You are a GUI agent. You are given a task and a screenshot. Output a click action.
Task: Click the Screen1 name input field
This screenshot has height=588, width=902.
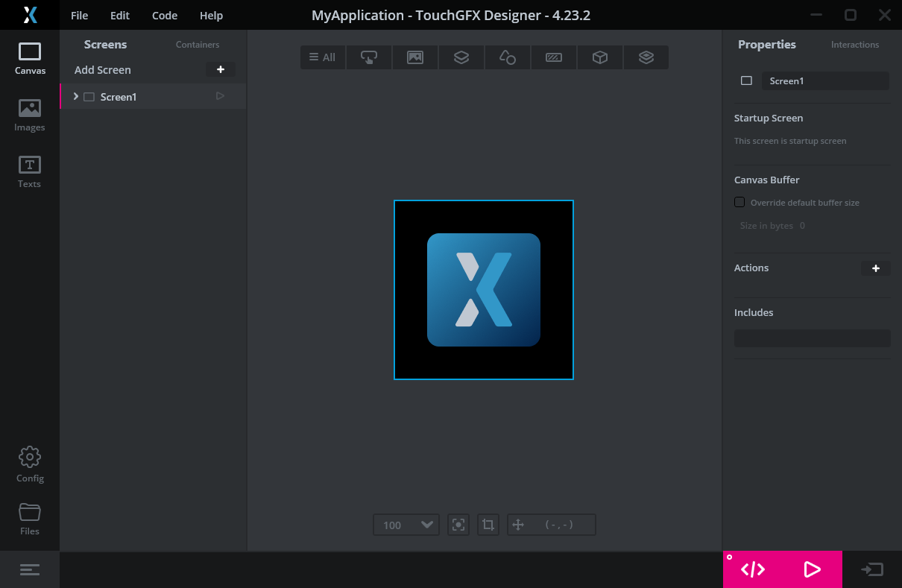[826, 80]
